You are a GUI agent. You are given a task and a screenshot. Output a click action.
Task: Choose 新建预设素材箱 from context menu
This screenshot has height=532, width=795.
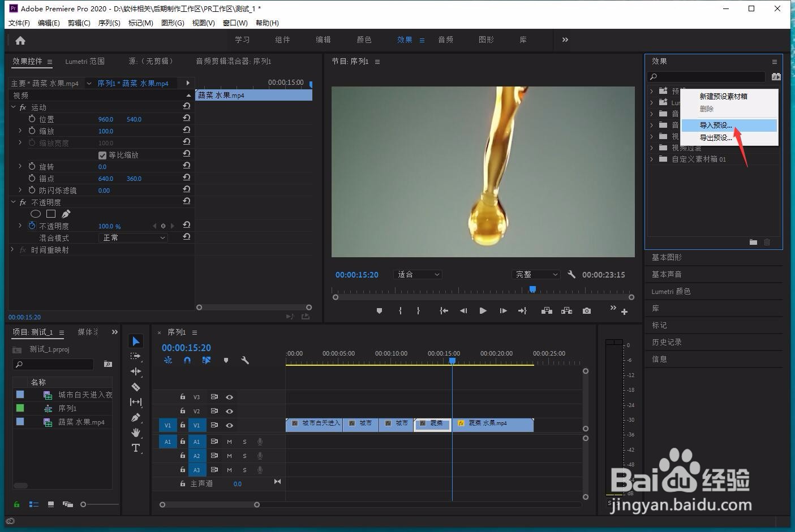729,96
